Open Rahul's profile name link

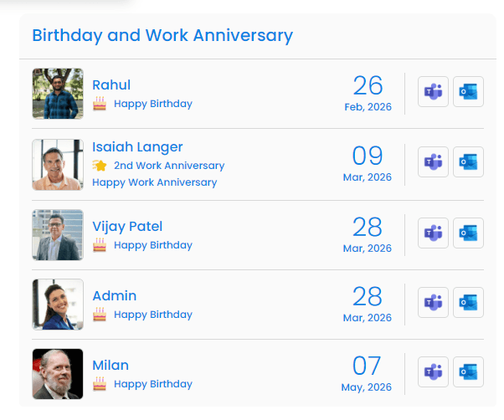pos(111,85)
